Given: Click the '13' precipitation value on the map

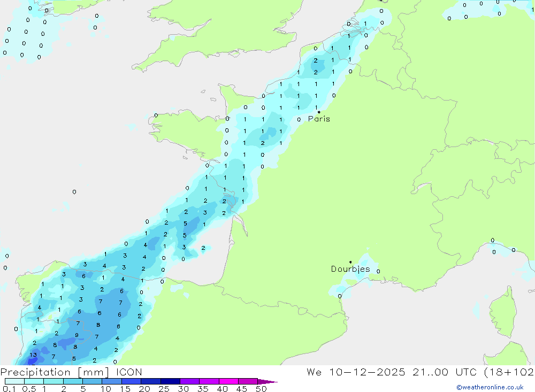Looking at the screenshot, I should [33, 355].
